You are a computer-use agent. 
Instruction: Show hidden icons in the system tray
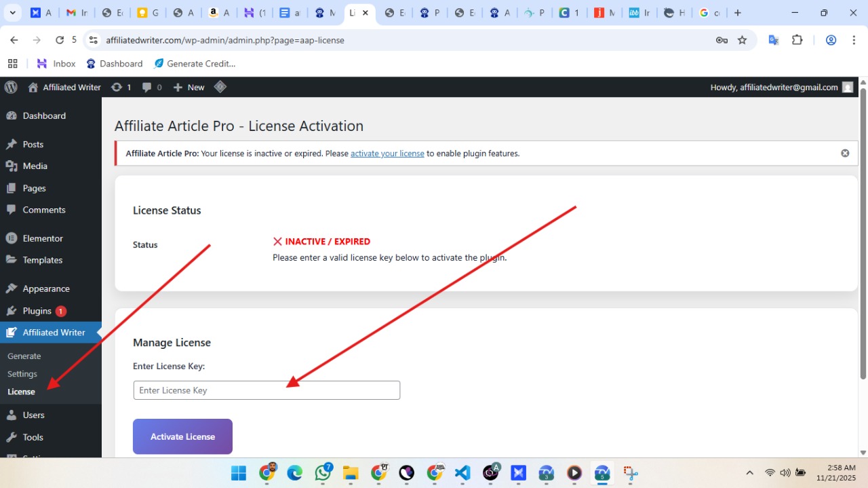[x=749, y=473]
